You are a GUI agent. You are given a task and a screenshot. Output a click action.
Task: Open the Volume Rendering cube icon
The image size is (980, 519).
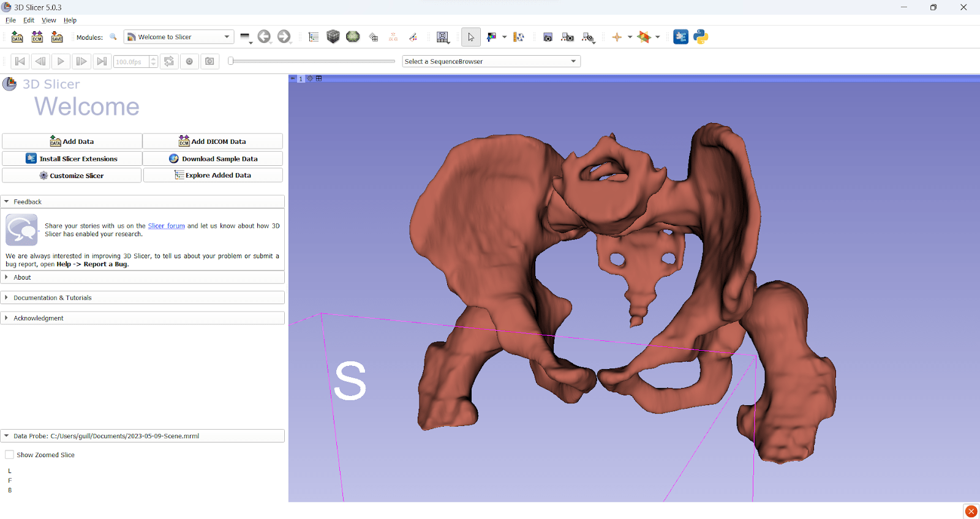pos(333,37)
